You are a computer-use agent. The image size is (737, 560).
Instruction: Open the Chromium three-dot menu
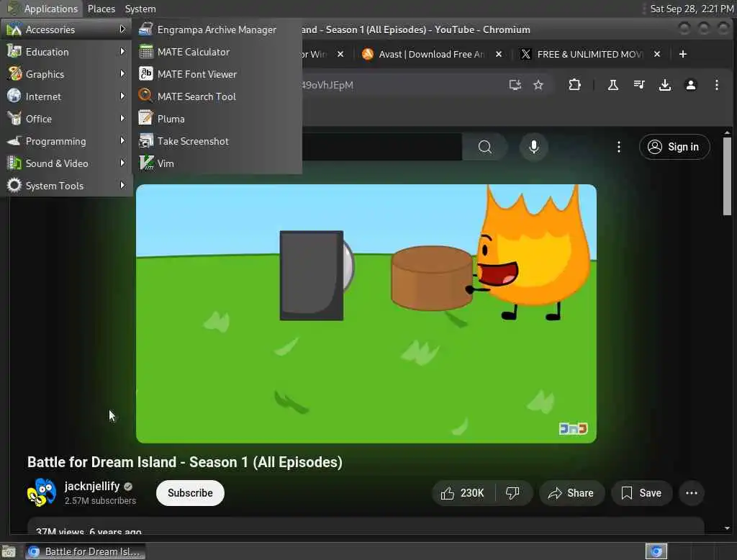pos(716,85)
